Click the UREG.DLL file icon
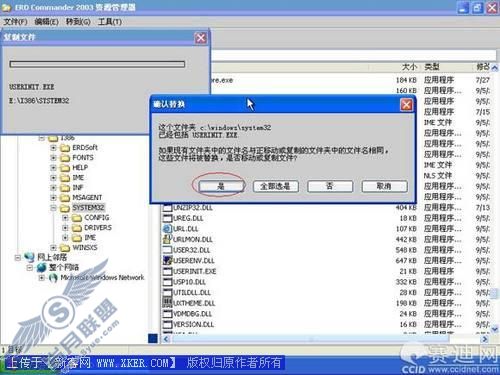 [x=167, y=218]
